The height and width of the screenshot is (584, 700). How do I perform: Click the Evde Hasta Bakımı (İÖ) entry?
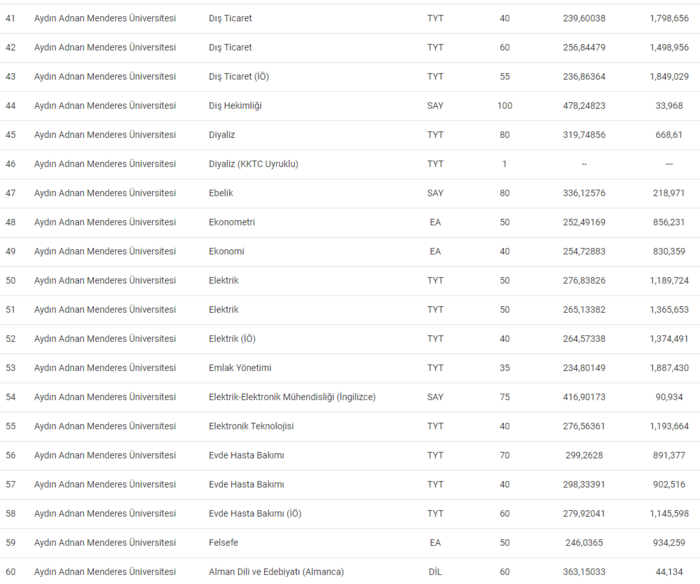click(x=253, y=514)
